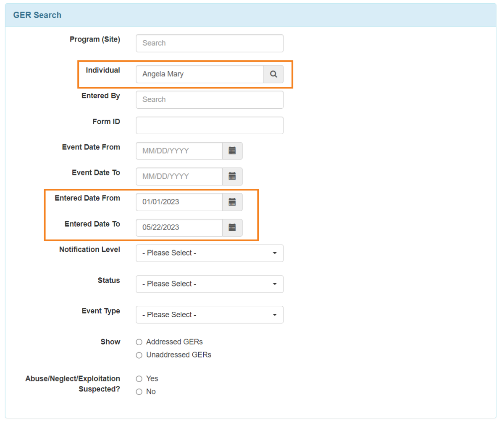The width and height of the screenshot is (504, 425).
Task: Choose No for Abuse/Neglect/Exploitation Suspected
Action: (139, 392)
